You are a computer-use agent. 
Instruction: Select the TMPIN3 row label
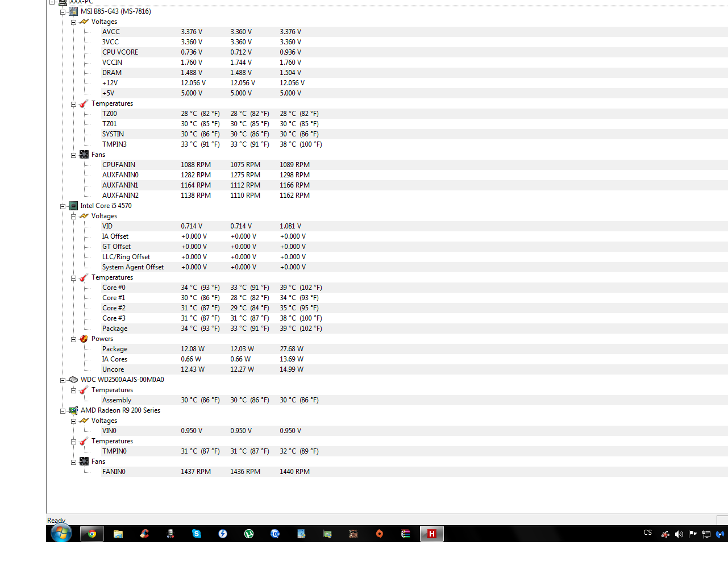tap(114, 144)
